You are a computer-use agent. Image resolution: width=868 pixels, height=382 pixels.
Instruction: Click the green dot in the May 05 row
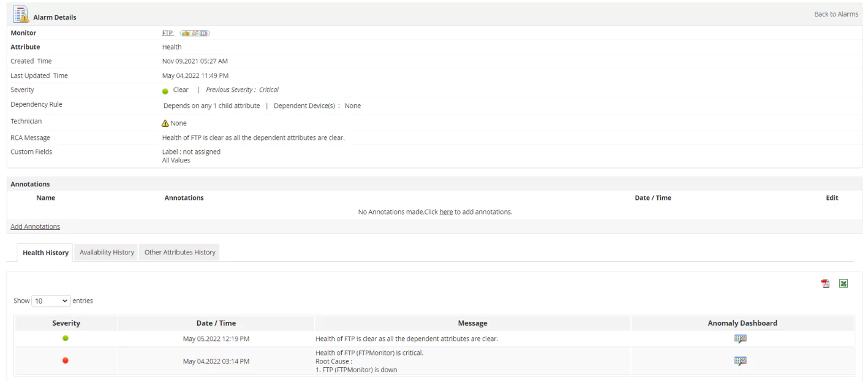(66, 338)
